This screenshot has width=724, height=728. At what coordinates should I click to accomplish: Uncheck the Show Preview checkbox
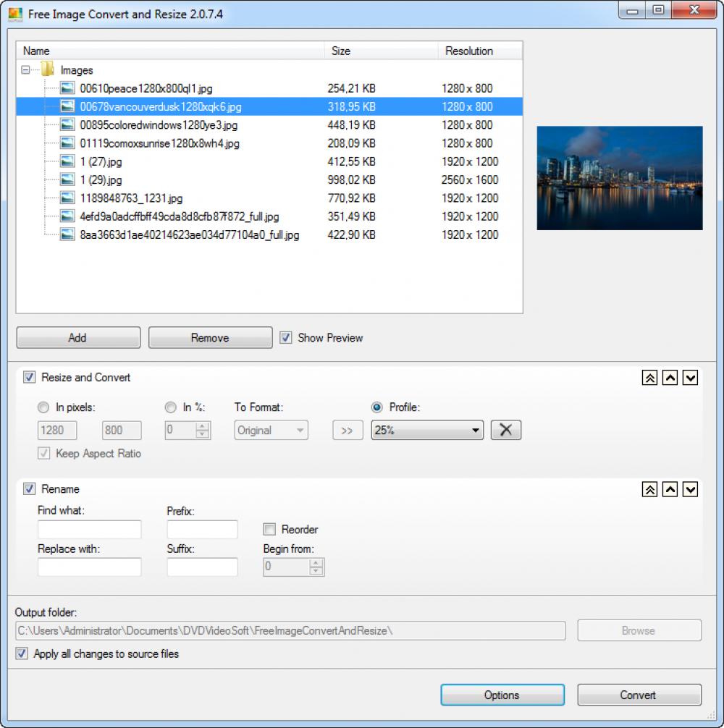285,337
